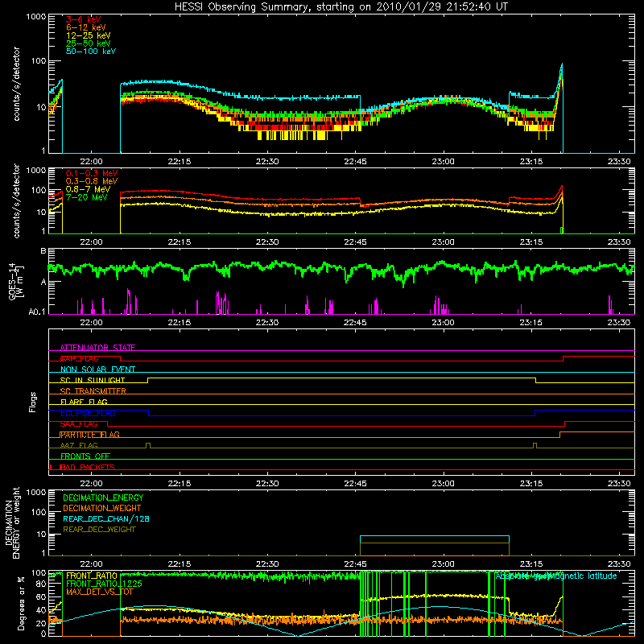
Task: Click the DECIMATION ENERGY or weight axis title
Action: tap(12, 522)
